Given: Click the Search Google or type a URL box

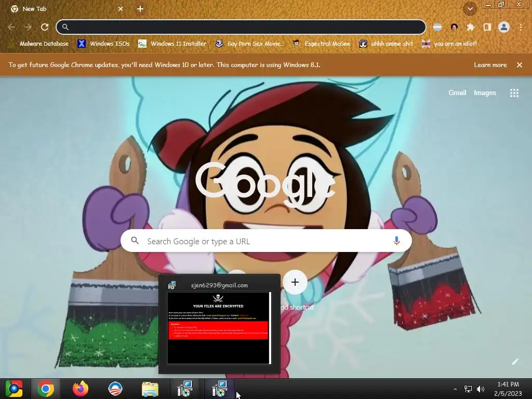Looking at the screenshot, I should pos(267,241).
